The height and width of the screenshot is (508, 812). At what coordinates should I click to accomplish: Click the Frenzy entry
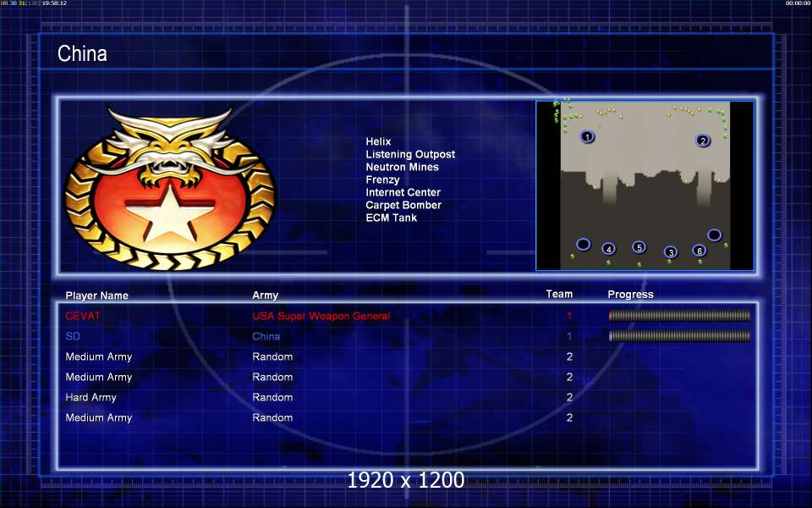[x=382, y=179]
